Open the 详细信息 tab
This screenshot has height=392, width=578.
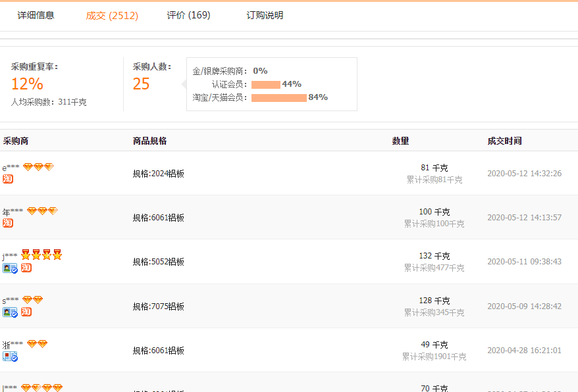click(36, 16)
